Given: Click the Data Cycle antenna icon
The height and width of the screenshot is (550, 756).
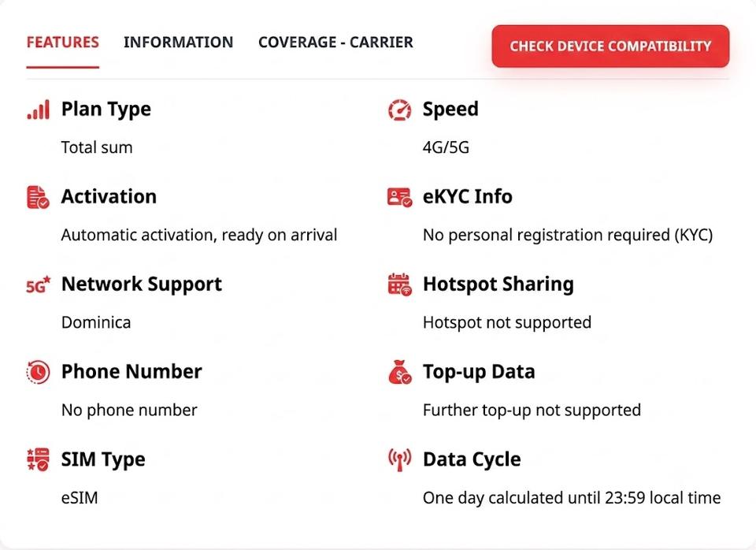Looking at the screenshot, I should pos(400,460).
